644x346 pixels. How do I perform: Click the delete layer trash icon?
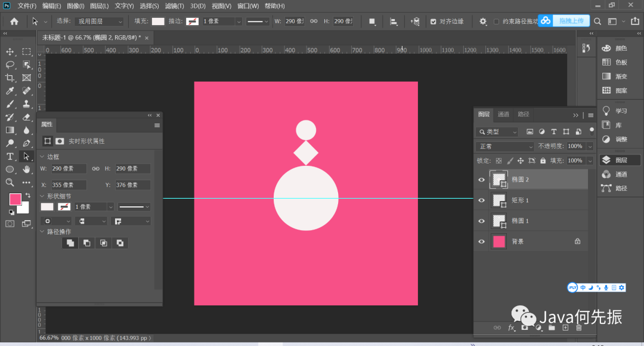pyautogui.click(x=578, y=328)
